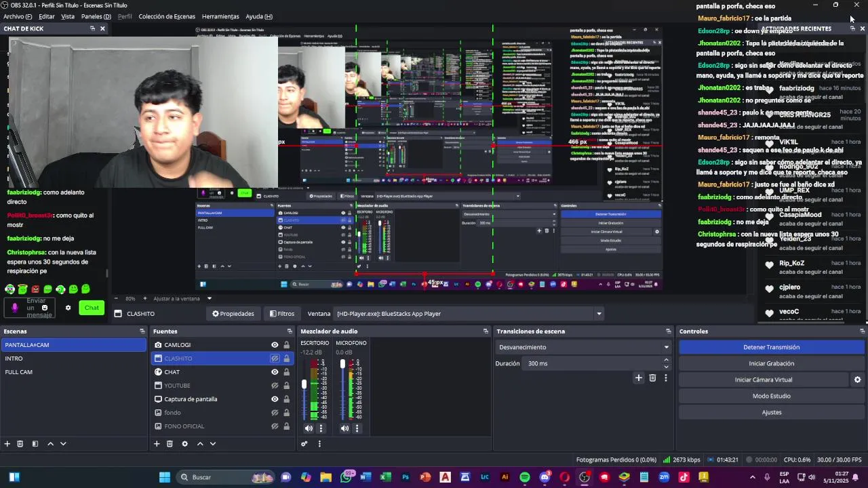Zoom out the preview with minus icon

pos(116,299)
